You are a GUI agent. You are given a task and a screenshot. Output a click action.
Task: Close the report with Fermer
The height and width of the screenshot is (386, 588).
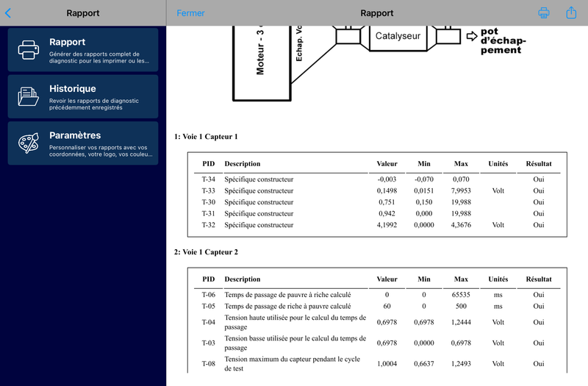[x=190, y=13]
